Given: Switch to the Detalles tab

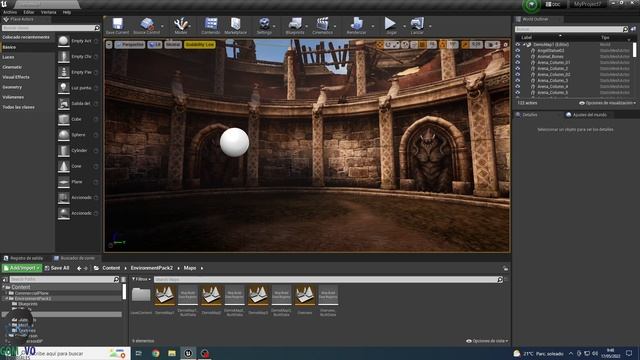Looking at the screenshot, I should tap(530, 115).
